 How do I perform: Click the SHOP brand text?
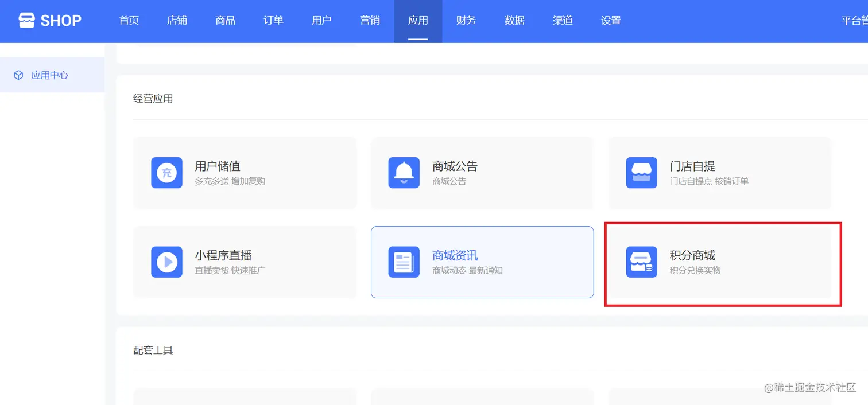coord(61,21)
